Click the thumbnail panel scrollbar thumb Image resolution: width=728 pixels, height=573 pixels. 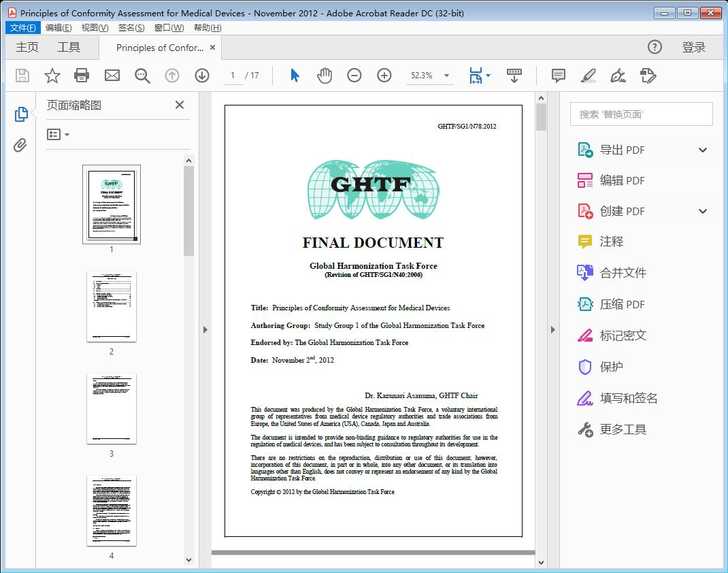[x=188, y=211]
